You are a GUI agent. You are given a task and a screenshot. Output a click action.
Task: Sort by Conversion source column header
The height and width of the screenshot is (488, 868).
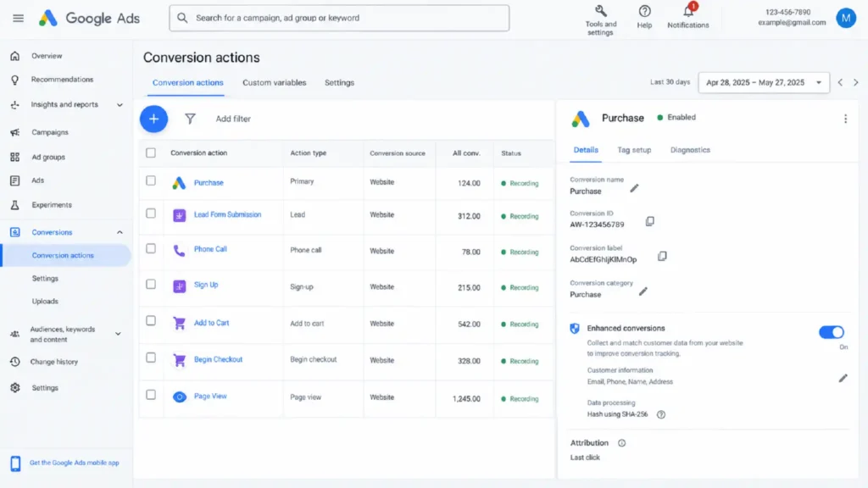398,153
